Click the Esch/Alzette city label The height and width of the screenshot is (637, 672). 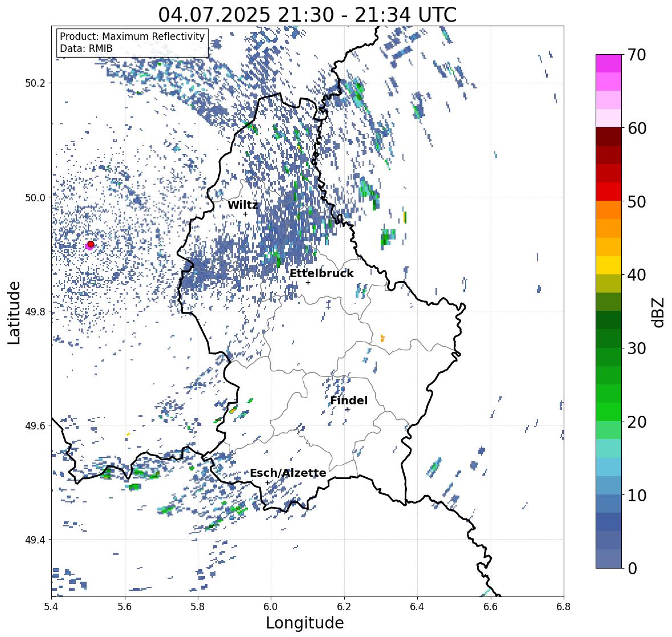(288, 473)
